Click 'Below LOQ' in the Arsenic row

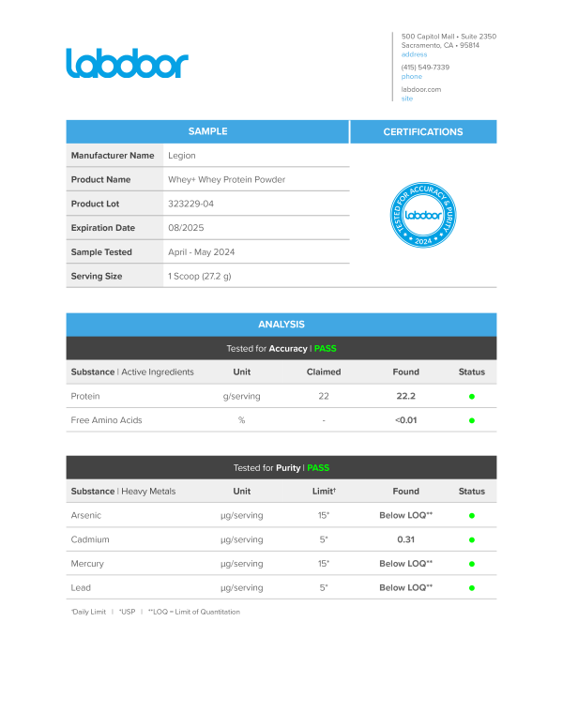[406, 515]
